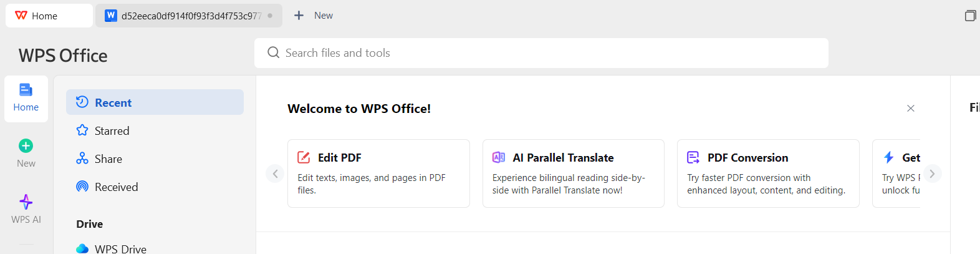The height and width of the screenshot is (254, 980).
Task: Click the Search files and tools field
Action: 541,53
